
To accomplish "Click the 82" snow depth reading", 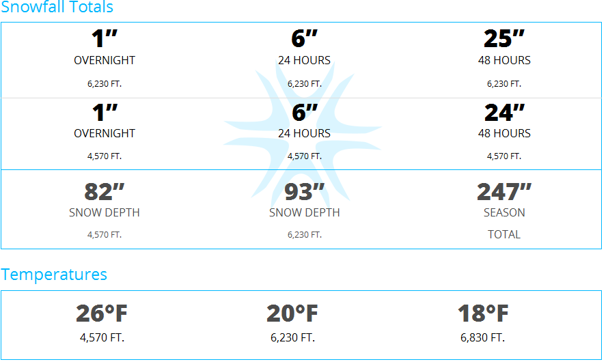I will (105, 192).
